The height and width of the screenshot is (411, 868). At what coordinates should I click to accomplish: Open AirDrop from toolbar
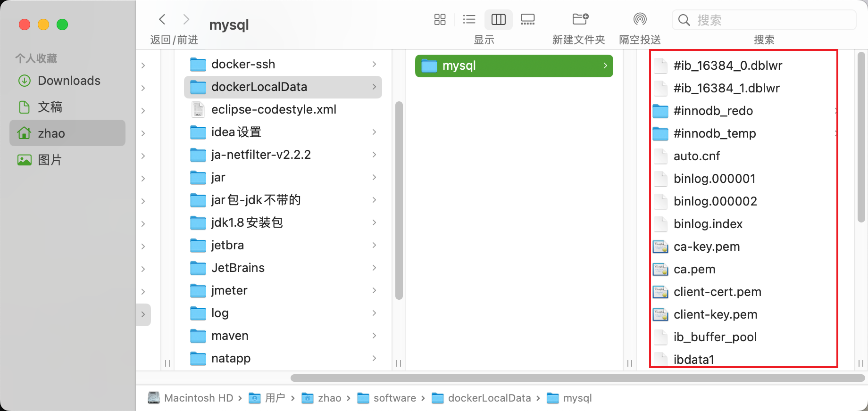(640, 19)
